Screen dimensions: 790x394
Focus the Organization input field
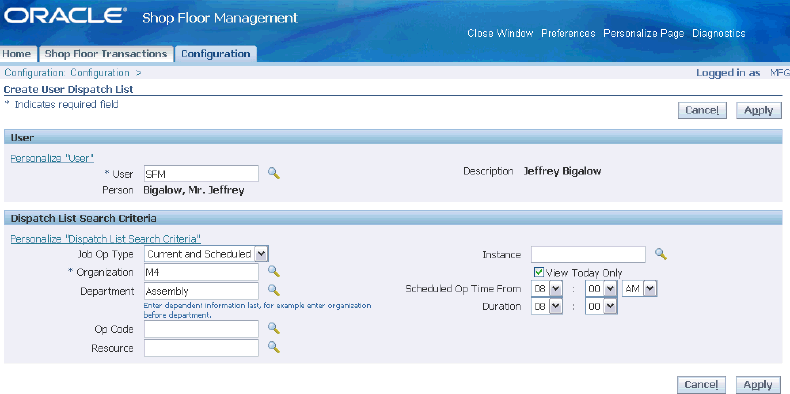201,272
